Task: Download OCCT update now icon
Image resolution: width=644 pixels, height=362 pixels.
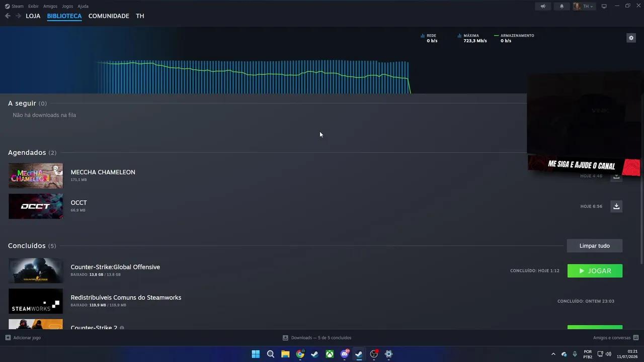Action: pos(616,206)
